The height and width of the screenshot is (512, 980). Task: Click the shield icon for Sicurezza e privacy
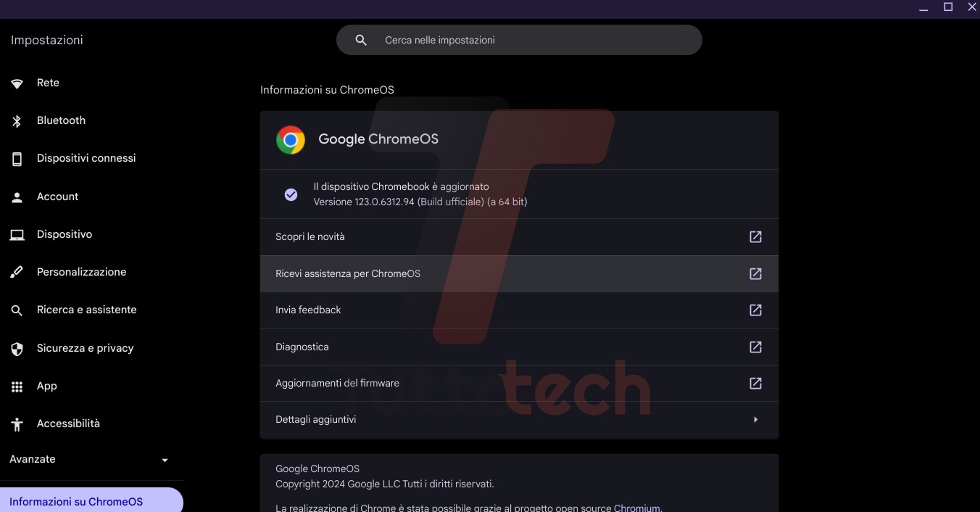[x=17, y=349]
